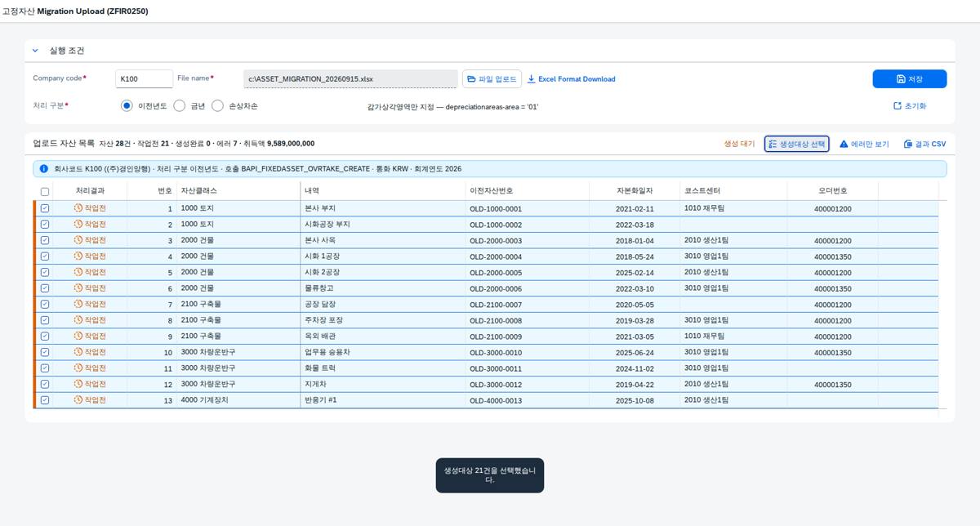
Task: Toggle the select-all header checkbox
Action: [45, 192]
